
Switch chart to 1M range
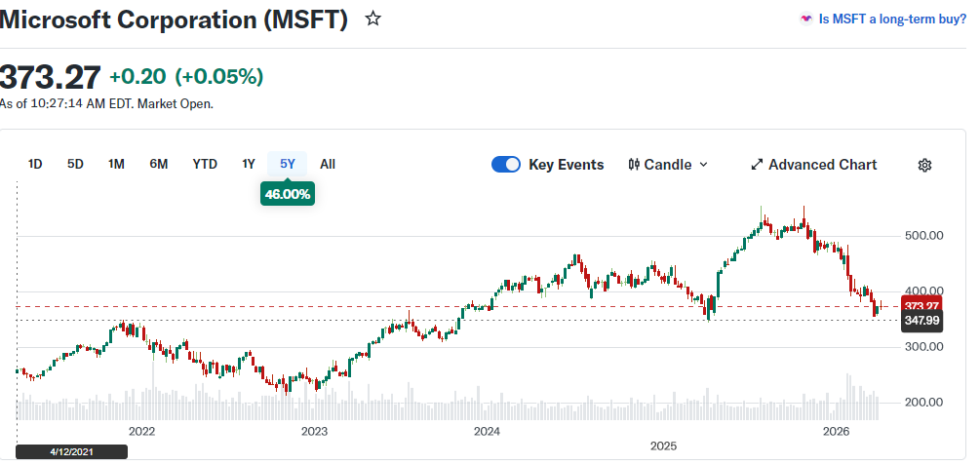tap(116, 164)
